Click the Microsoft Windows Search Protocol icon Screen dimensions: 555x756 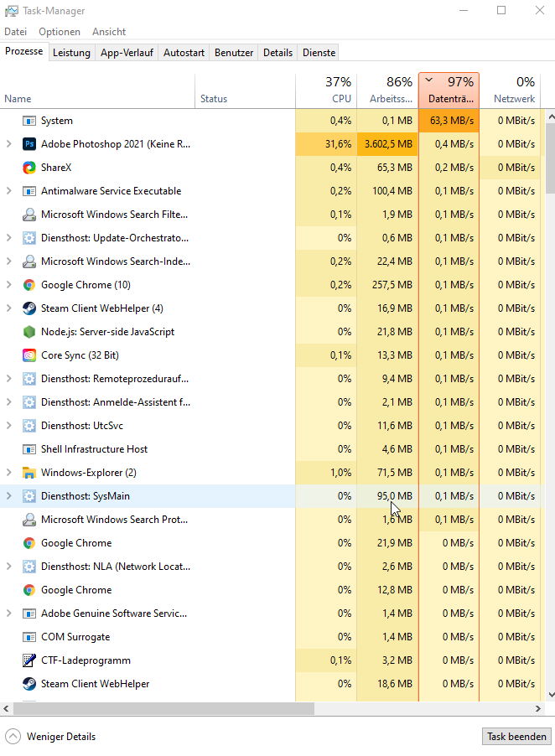(29, 520)
